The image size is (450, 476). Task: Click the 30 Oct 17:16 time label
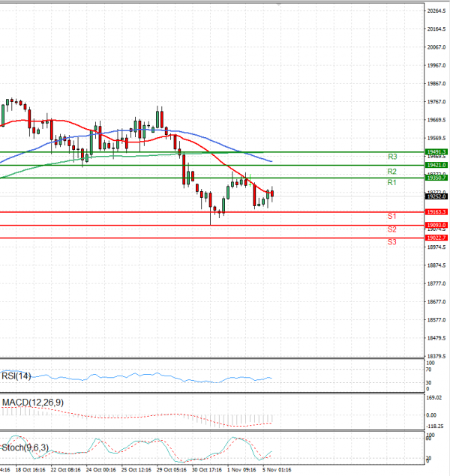coord(207,469)
